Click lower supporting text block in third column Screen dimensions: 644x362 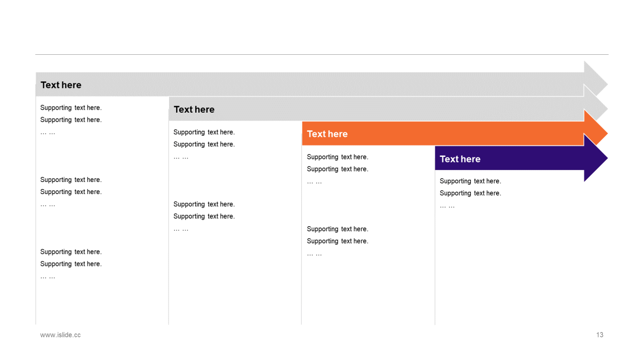(338, 241)
